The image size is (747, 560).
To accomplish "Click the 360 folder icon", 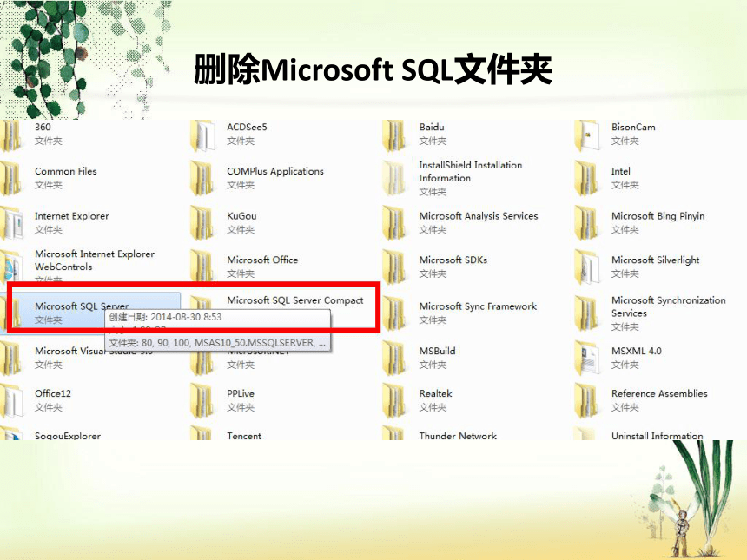I will point(10,135).
